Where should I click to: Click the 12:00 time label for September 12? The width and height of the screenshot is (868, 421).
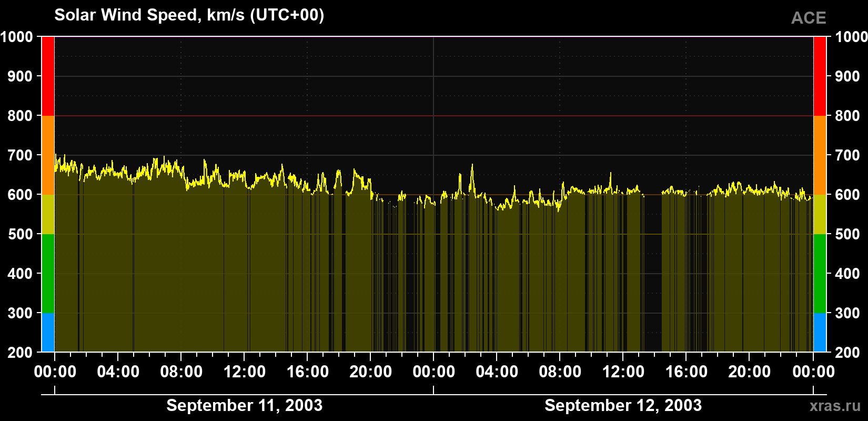click(623, 372)
